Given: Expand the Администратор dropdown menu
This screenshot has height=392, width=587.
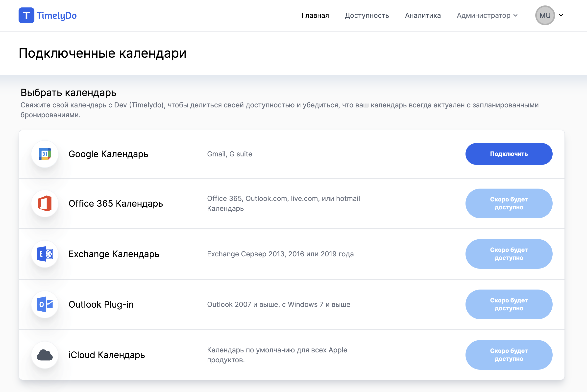Looking at the screenshot, I should click(487, 16).
